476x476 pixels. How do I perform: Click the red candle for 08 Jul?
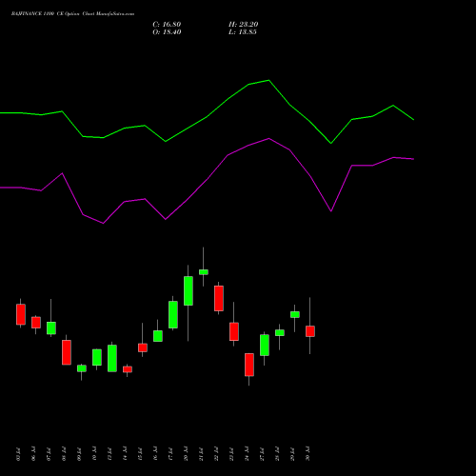(67, 352)
